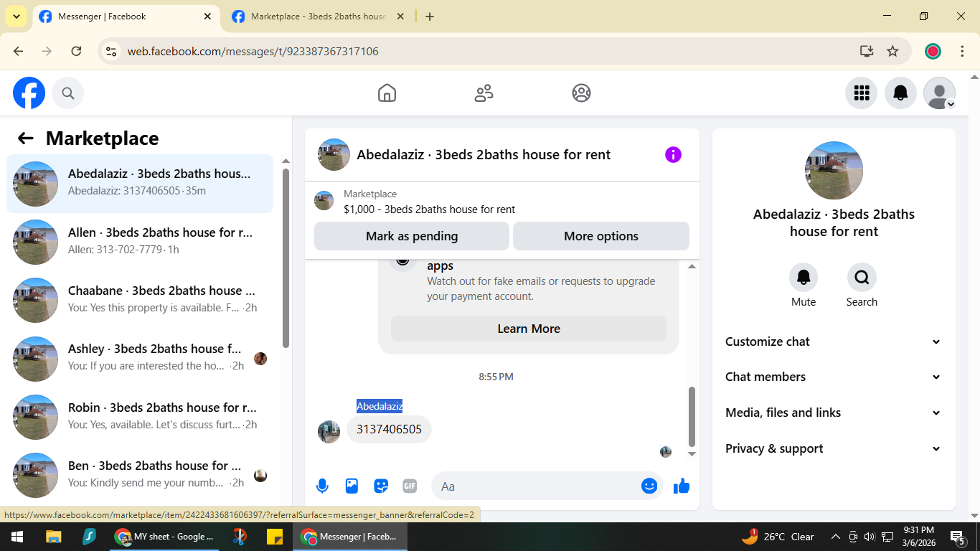Viewport: 980px width, 551px height.
Task: Go back with browser back arrow
Action: 18,51
